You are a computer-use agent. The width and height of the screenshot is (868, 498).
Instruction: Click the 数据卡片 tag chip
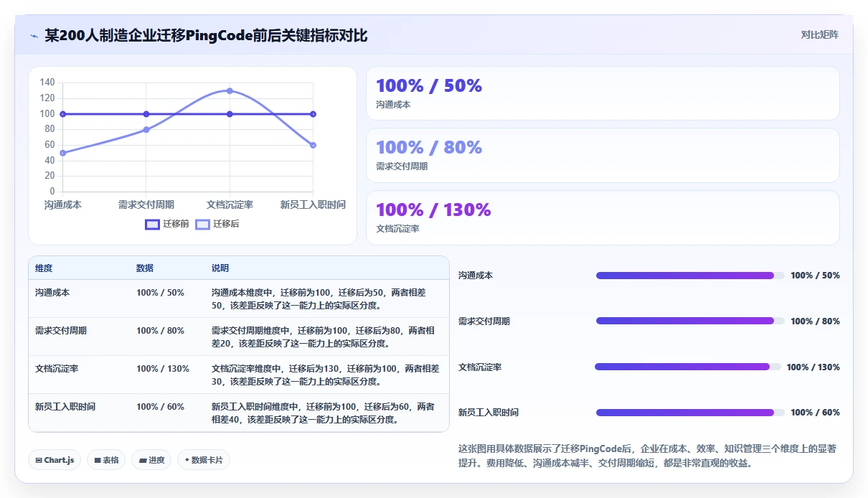click(204, 460)
